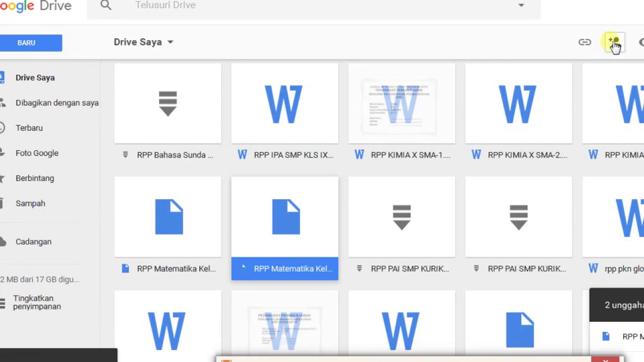Open Cadangan in sidebar

tap(33, 241)
